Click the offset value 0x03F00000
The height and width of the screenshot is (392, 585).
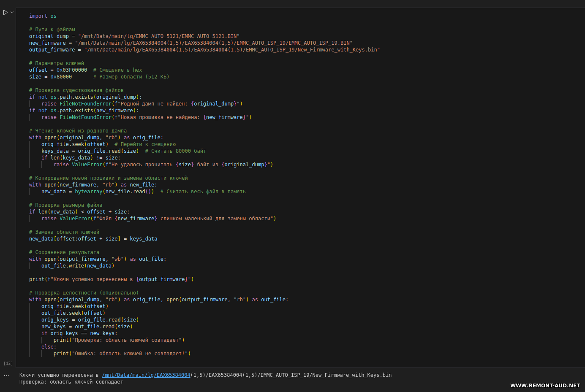(72, 70)
